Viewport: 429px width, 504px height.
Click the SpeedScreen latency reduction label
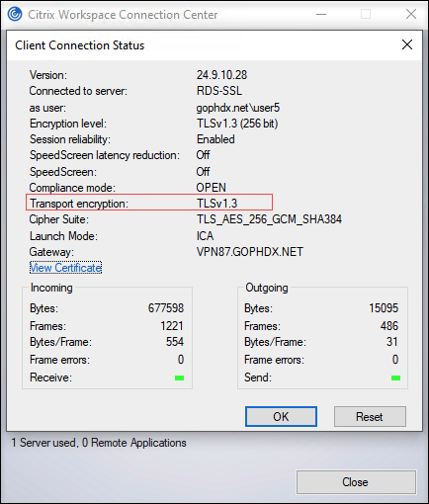coord(105,155)
